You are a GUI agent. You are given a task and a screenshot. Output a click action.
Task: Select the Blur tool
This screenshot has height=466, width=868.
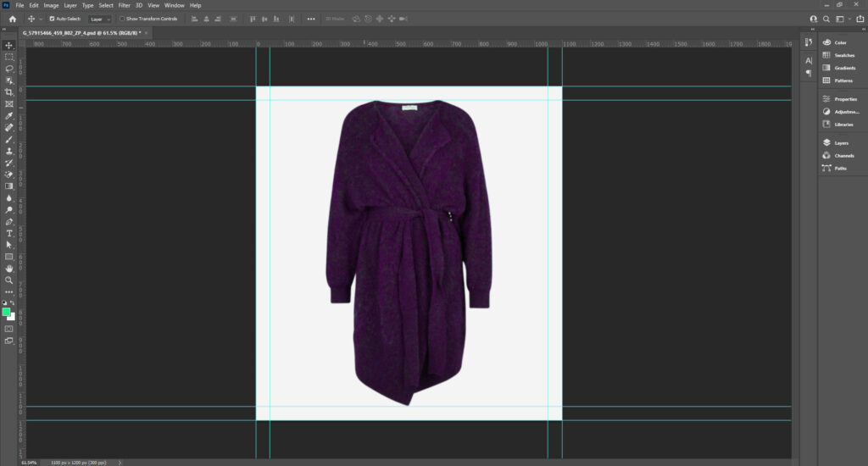pyautogui.click(x=8, y=198)
